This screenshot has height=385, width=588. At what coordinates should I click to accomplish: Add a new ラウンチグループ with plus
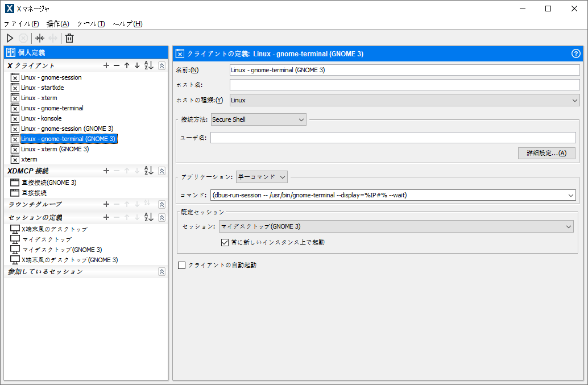pyautogui.click(x=106, y=204)
